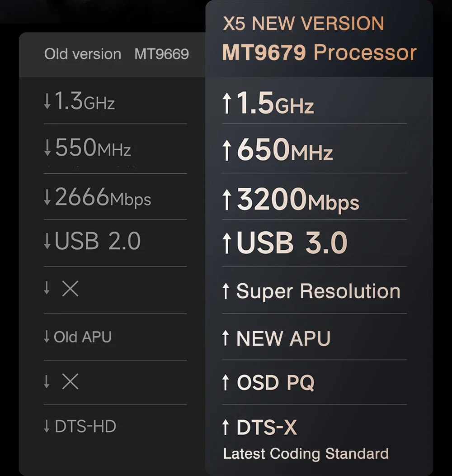The width and height of the screenshot is (452, 476).
Task: Click the up arrow beside 3200Mbps
Action: click(227, 200)
